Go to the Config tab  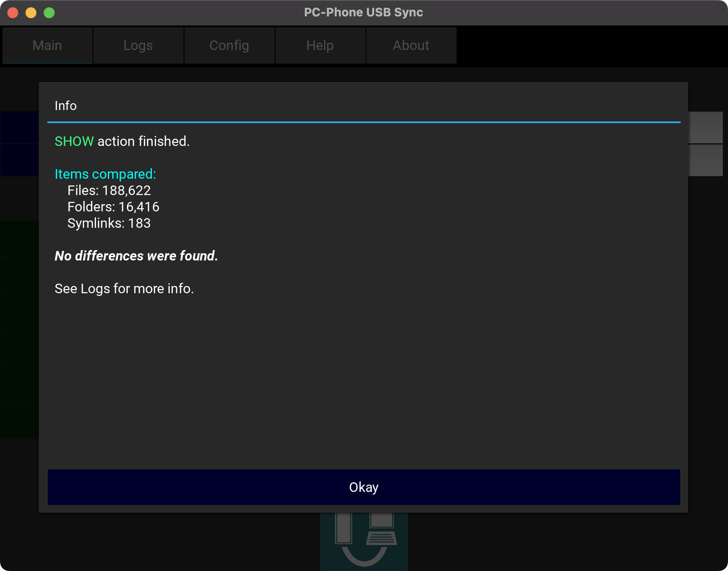[x=229, y=45]
